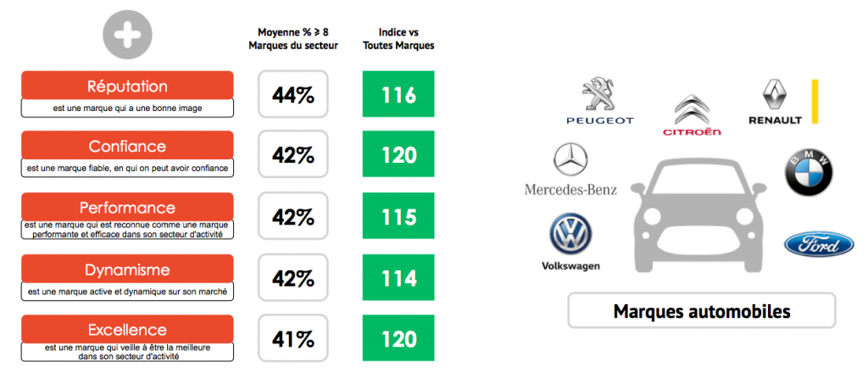Select the 41% Excellence value box
Screen dimensions: 868x378
tap(292, 337)
